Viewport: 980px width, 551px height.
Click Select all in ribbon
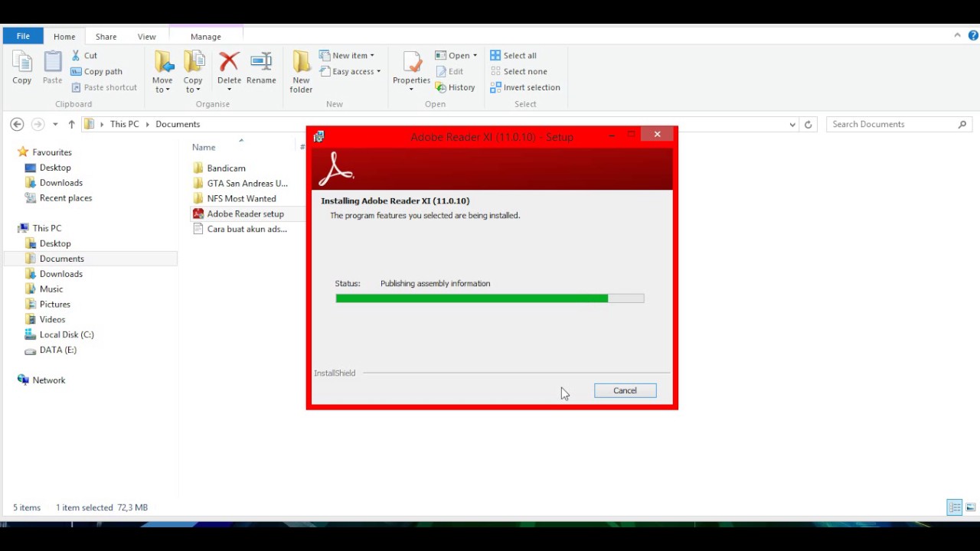click(x=513, y=55)
